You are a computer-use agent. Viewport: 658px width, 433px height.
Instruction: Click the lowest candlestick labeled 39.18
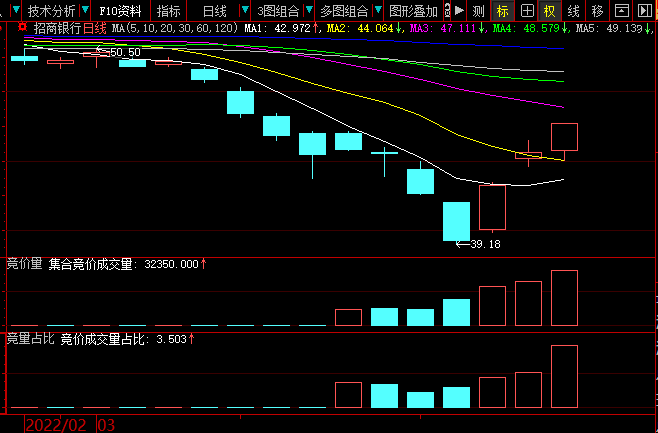coord(456,221)
